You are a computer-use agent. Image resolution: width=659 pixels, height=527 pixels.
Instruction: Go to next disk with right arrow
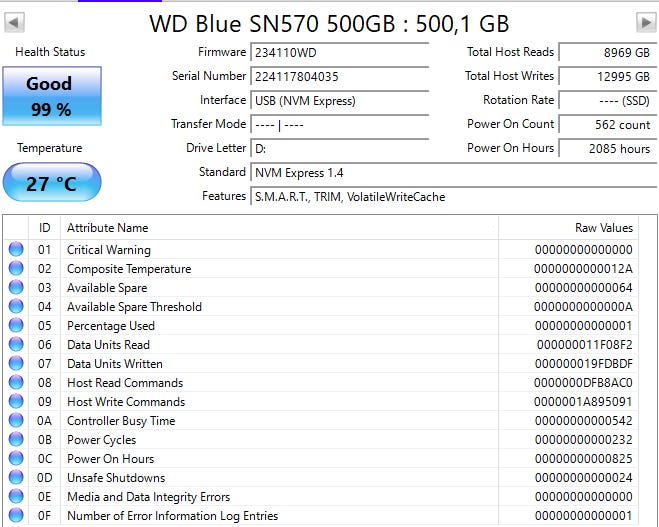tap(646, 22)
